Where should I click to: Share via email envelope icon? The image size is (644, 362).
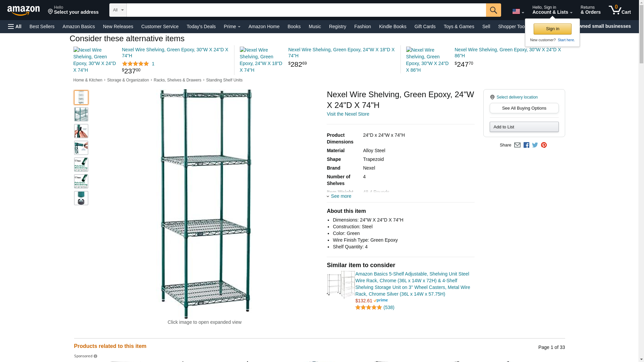[x=517, y=145]
